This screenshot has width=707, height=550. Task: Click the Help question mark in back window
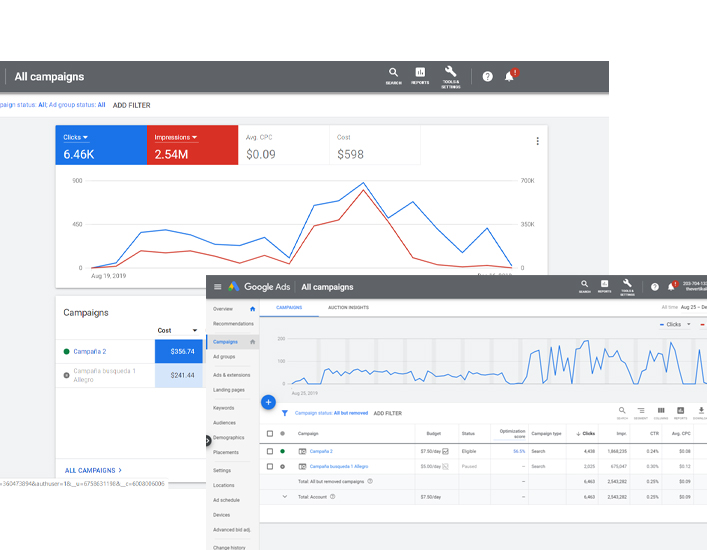click(x=487, y=77)
